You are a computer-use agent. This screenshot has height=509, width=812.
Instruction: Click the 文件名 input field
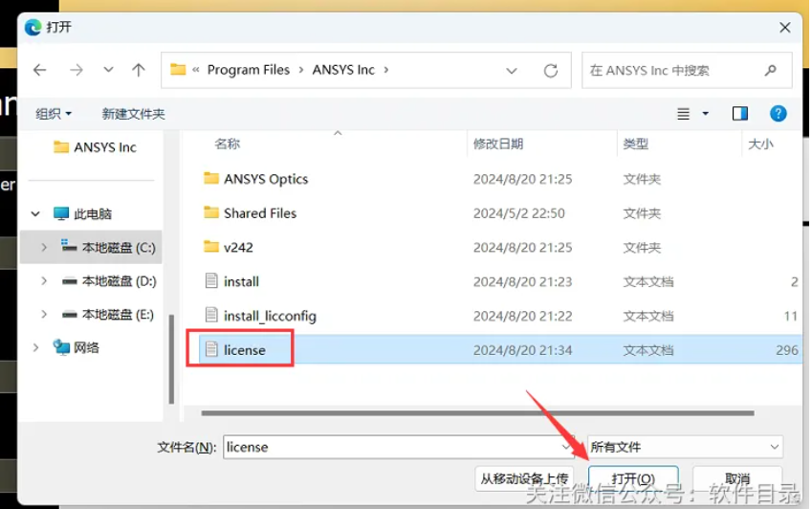[x=392, y=447]
